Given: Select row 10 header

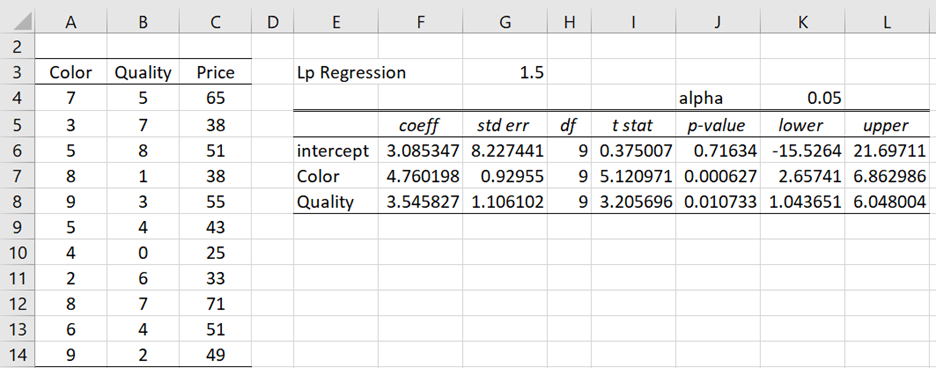Looking at the screenshot, I should click(x=17, y=253).
